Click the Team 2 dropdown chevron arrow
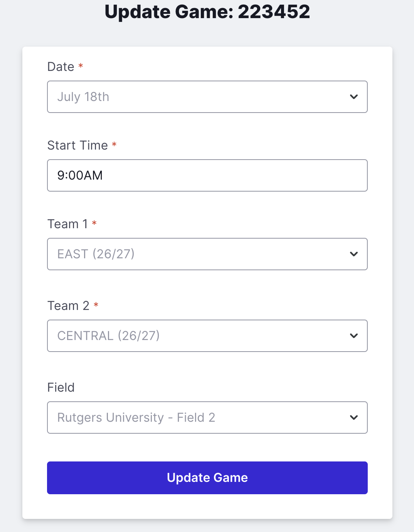The width and height of the screenshot is (414, 532). point(353,336)
